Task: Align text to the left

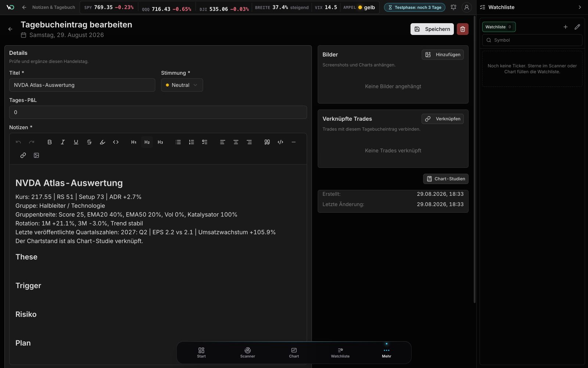Action: point(222,142)
